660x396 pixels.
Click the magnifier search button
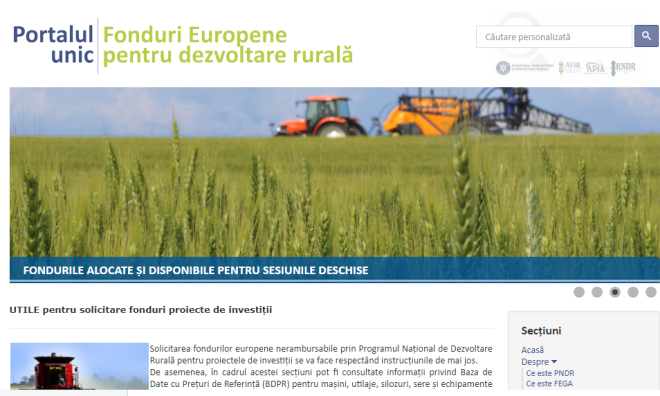646,36
